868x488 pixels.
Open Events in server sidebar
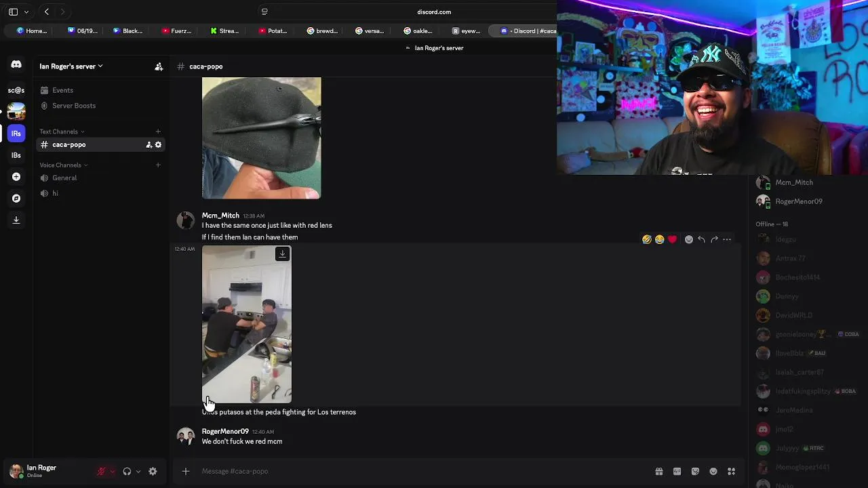click(x=102, y=90)
